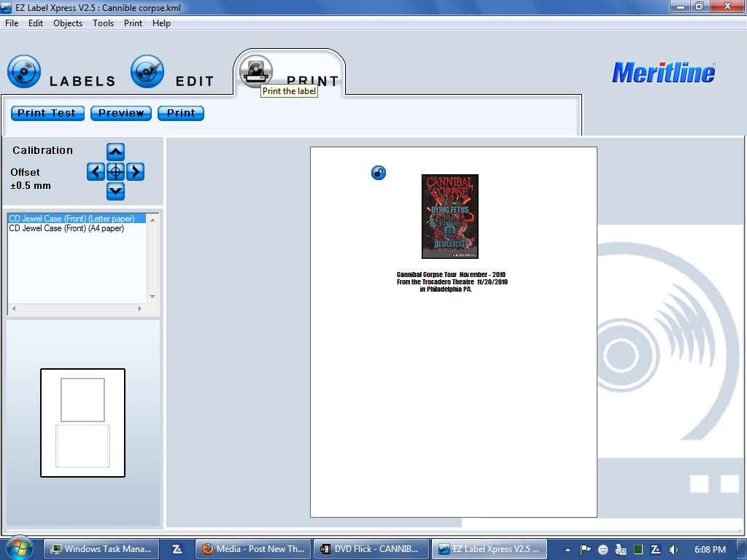Switch to the LABELS tab
This screenshot has height=560, width=747.
pyautogui.click(x=61, y=72)
